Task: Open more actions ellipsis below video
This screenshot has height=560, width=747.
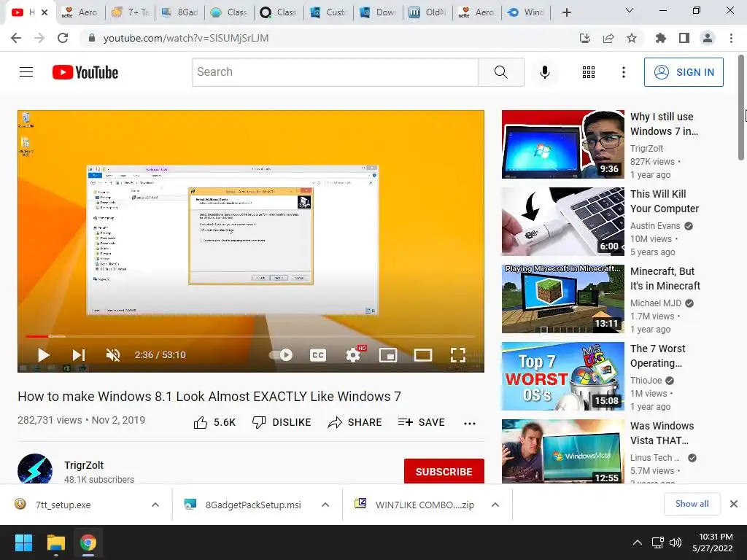Action: 470,423
